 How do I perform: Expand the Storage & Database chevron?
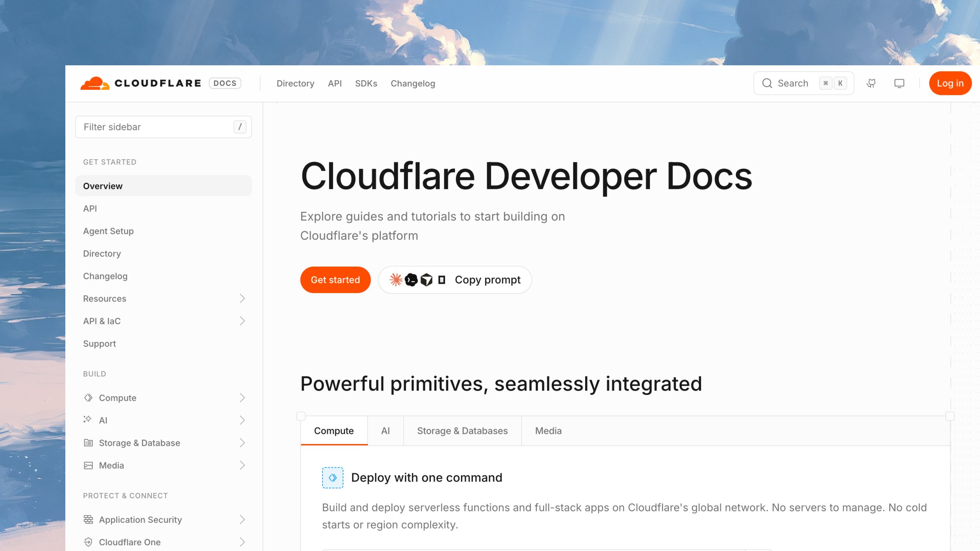click(x=242, y=443)
